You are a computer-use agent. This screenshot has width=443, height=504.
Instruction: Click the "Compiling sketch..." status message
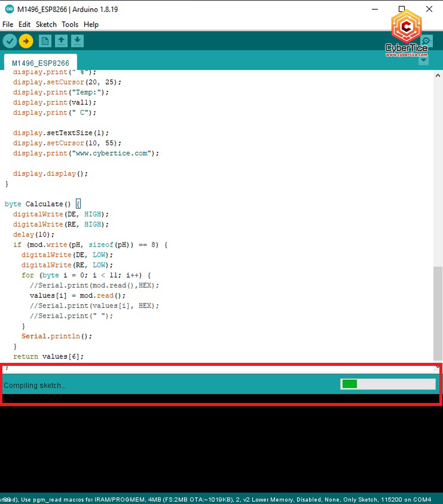pyautogui.click(x=35, y=386)
